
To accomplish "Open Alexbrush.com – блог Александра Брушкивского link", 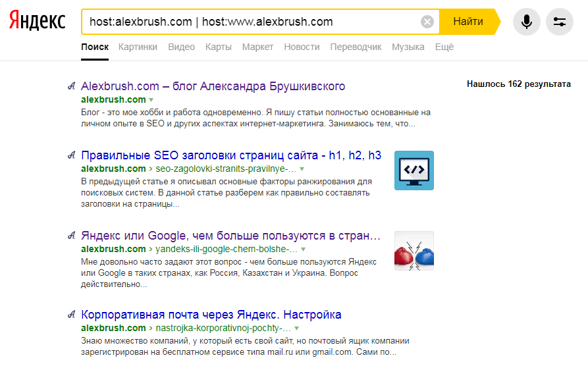I will pos(213,86).
